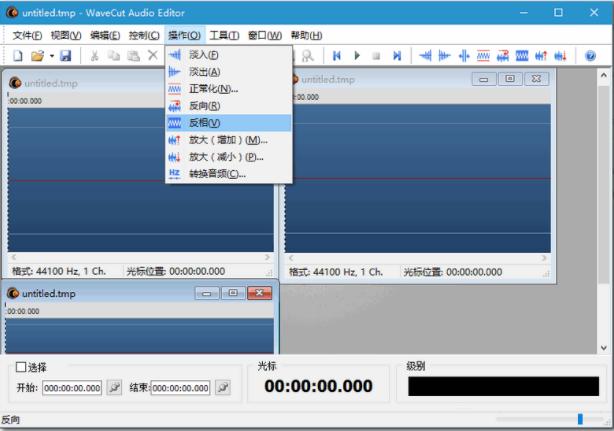Choose 淡出(A) from the menu
This screenshot has height=431, width=614.
point(229,72)
